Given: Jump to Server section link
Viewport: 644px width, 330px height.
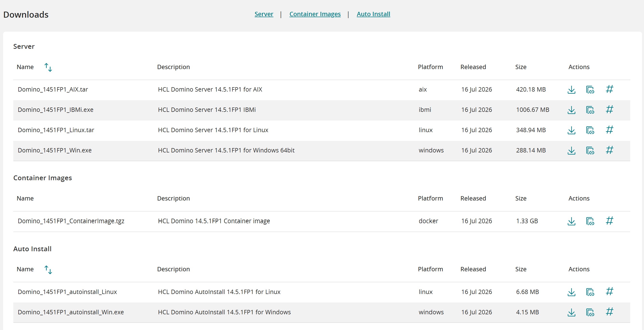Looking at the screenshot, I should (x=264, y=14).
